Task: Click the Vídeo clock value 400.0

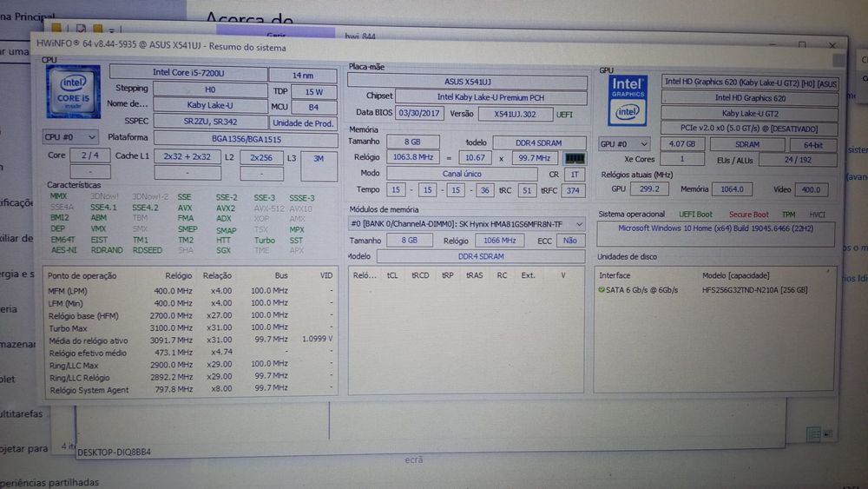Action: pos(811,190)
